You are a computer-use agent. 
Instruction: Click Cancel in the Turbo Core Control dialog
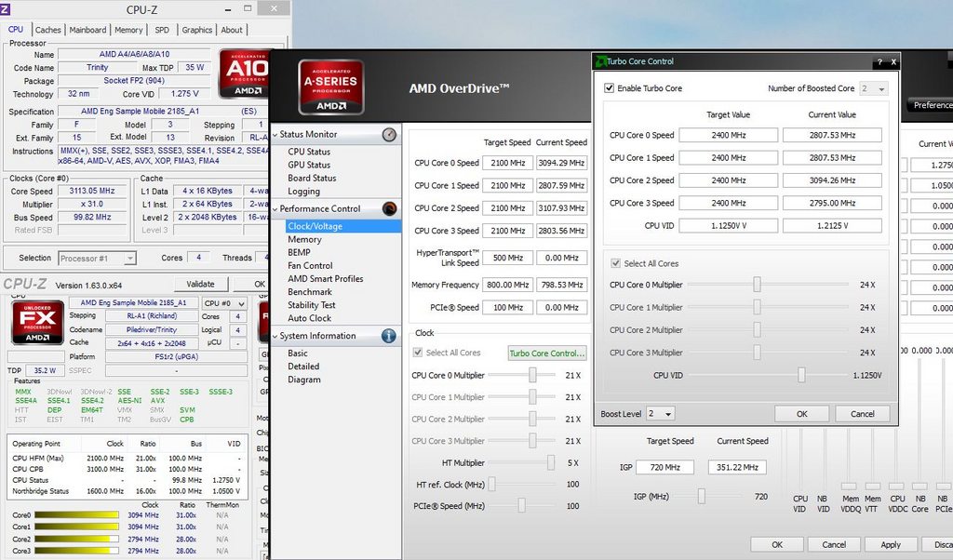pyautogui.click(x=863, y=414)
